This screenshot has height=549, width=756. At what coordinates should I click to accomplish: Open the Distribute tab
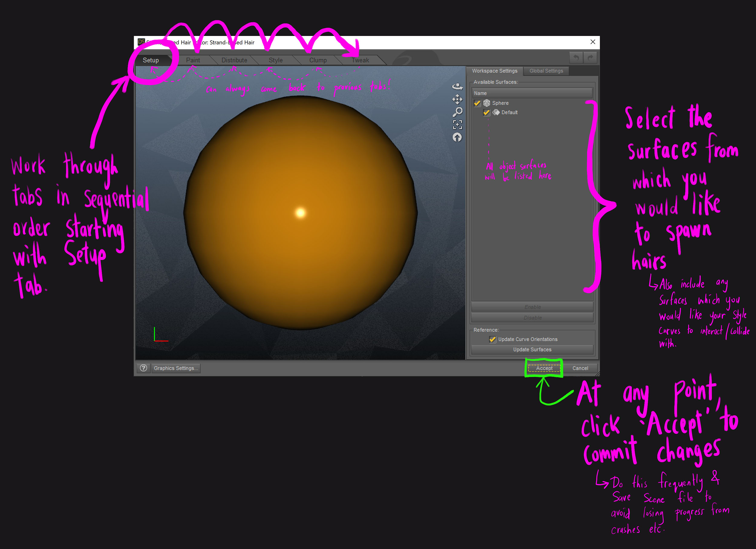(234, 60)
